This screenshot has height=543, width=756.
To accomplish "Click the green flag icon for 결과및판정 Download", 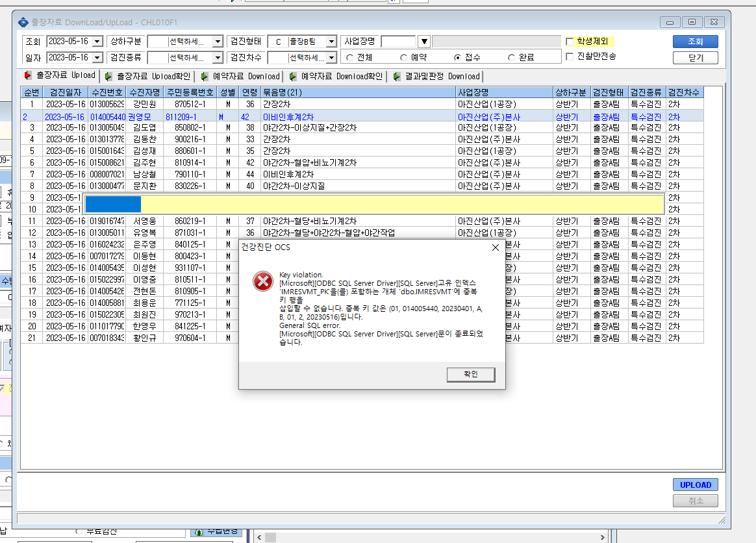I will coord(396,76).
